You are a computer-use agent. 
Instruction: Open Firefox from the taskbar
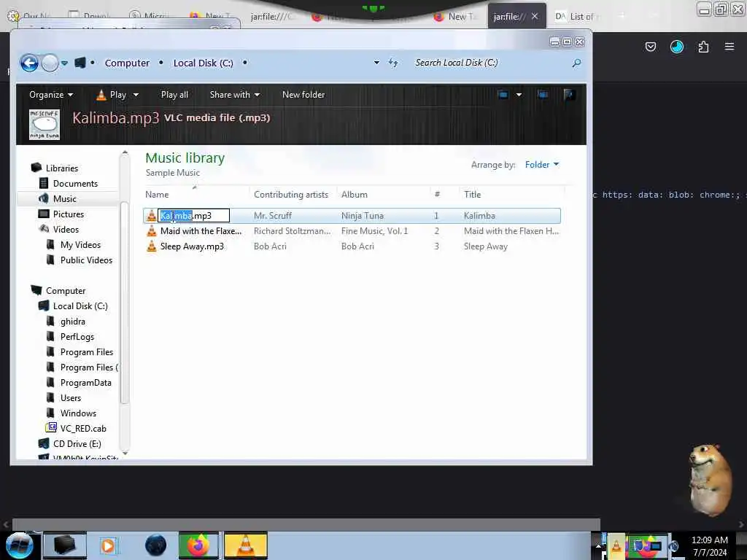click(198, 545)
